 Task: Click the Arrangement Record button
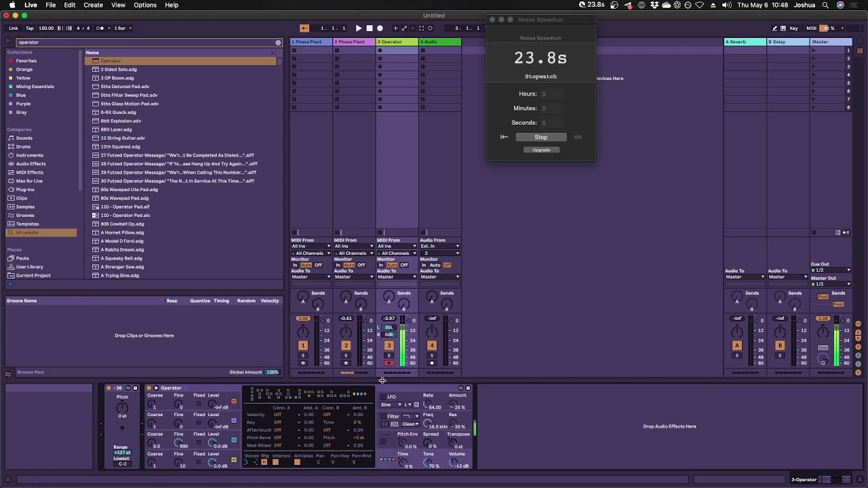pos(380,28)
